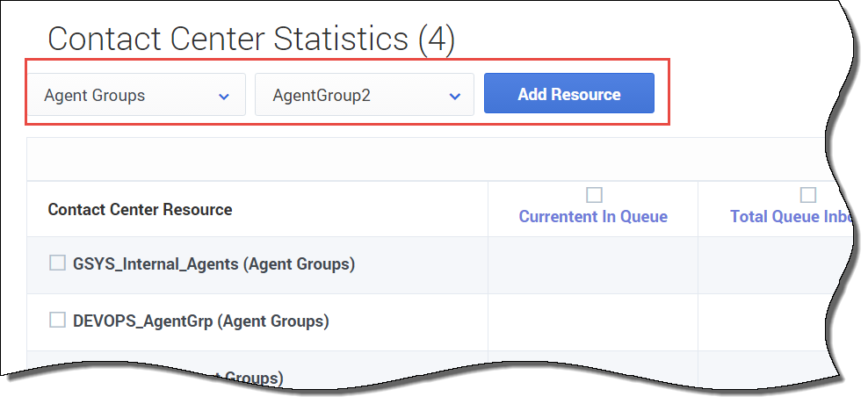The width and height of the screenshot is (868, 404).
Task: Tick the checkbox above Currentent In Queue
Action: pos(594,195)
